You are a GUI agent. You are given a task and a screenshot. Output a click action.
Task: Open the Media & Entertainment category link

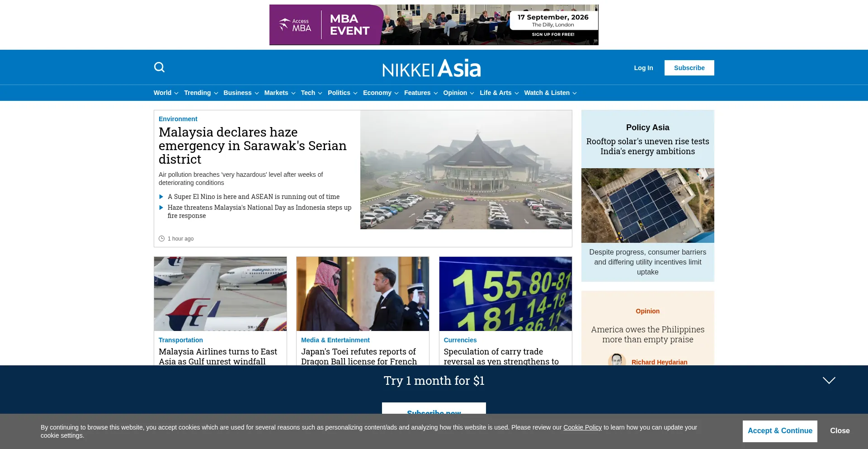point(335,340)
